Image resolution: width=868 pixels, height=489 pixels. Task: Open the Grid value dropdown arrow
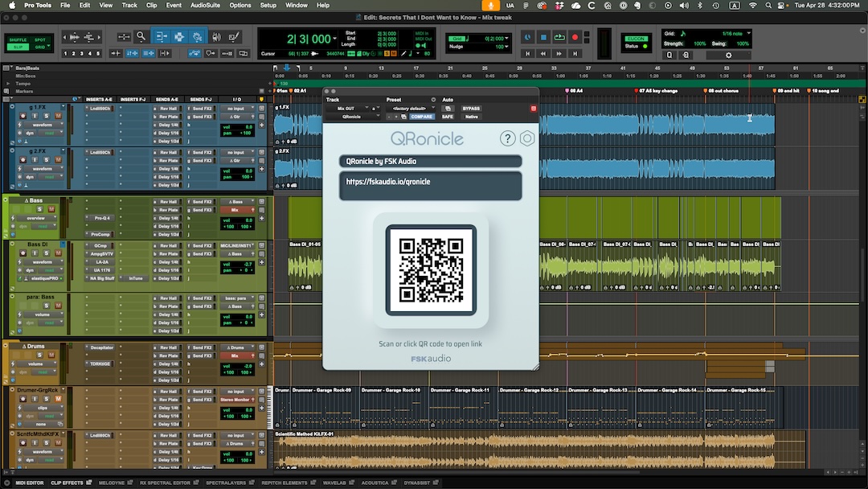pyautogui.click(x=506, y=39)
